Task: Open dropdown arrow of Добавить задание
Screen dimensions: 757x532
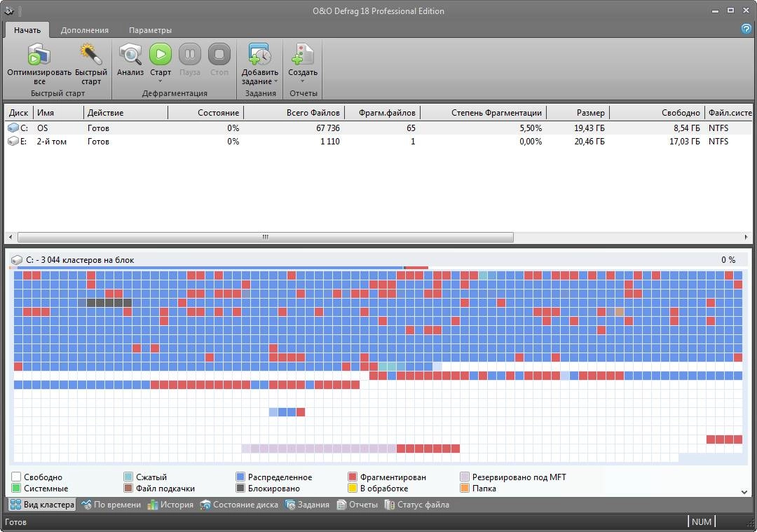Action: pos(275,81)
